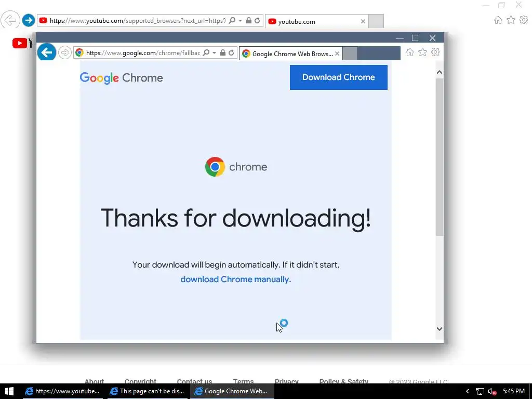Click the network icon in system tray
This screenshot has height=399, width=532.
480,392
